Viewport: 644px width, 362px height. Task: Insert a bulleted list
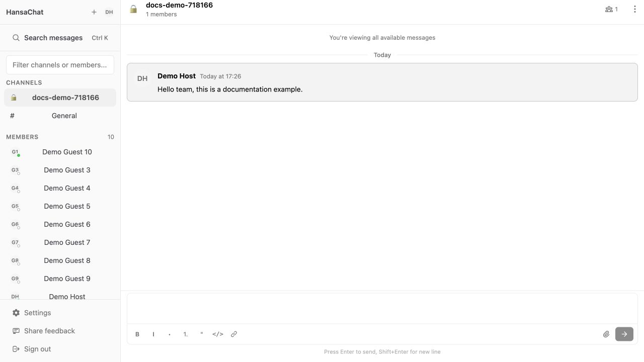pos(170,334)
